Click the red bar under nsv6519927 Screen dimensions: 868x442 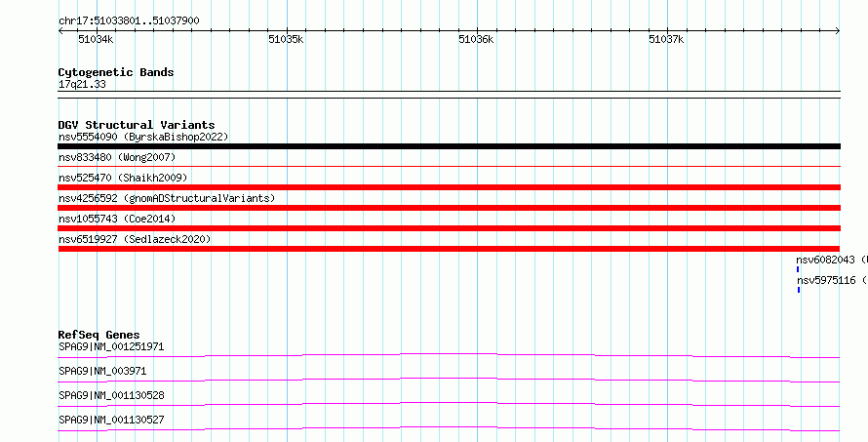point(449,249)
